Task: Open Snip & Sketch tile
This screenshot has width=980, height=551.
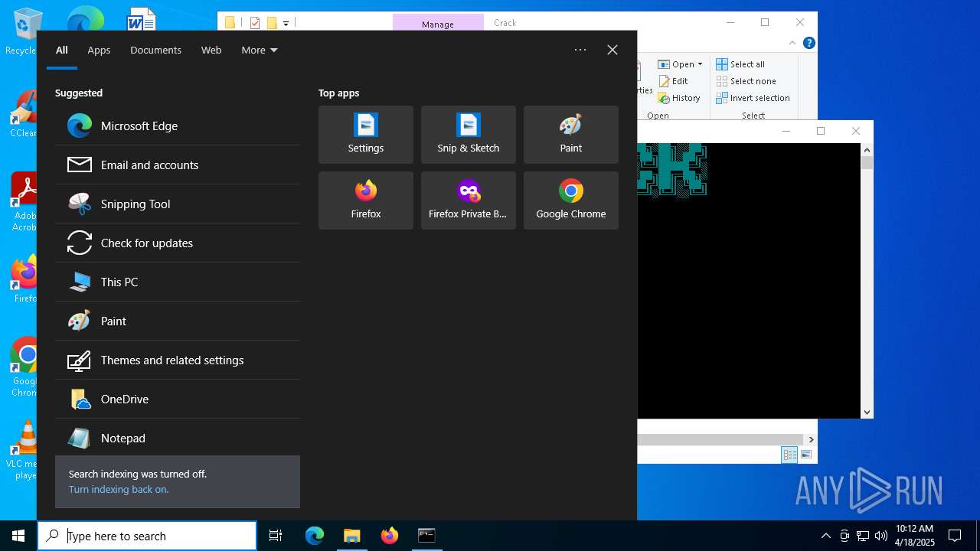Action: (x=469, y=135)
